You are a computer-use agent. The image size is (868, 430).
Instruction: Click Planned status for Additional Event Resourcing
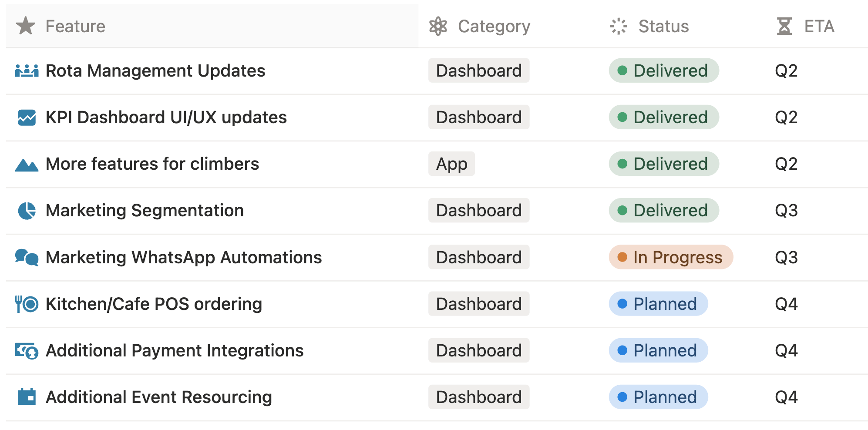(658, 397)
